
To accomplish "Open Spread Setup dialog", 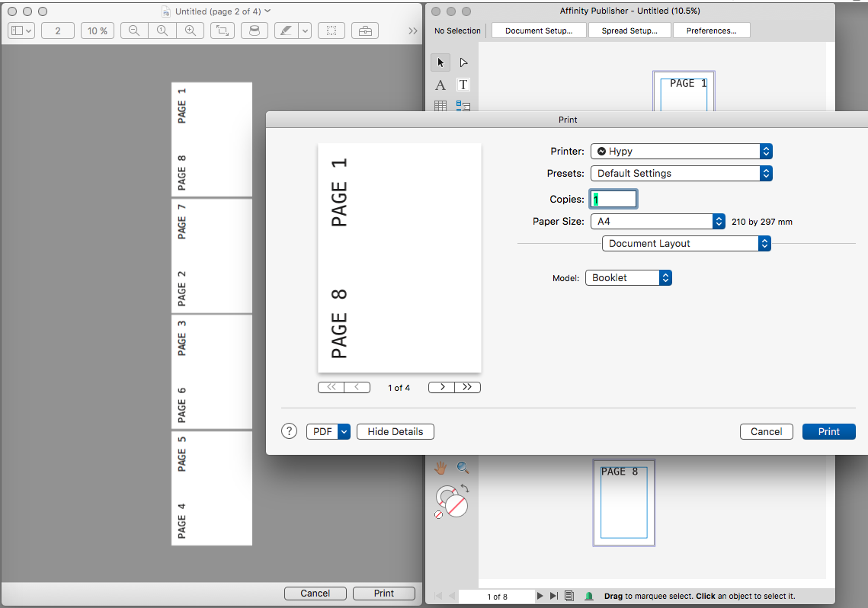I will coord(629,30).
